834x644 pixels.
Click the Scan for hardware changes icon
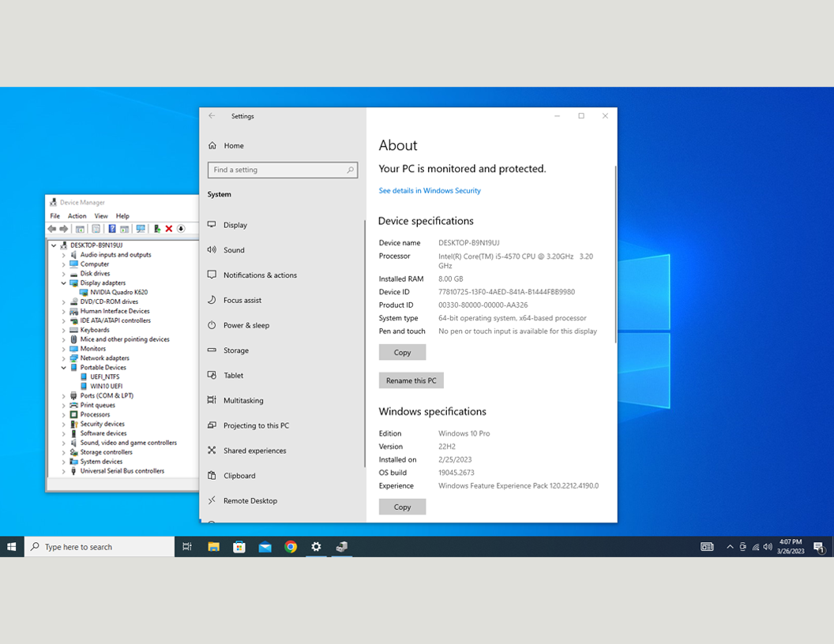click(141, 229)
